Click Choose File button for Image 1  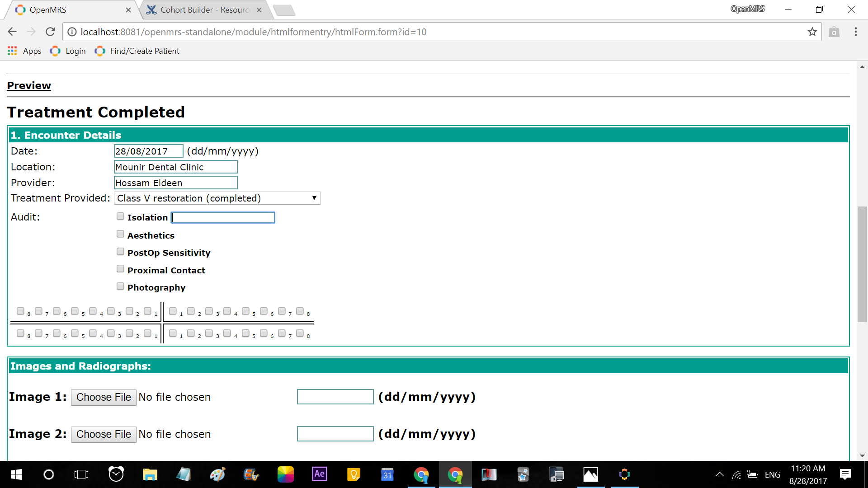103,397
